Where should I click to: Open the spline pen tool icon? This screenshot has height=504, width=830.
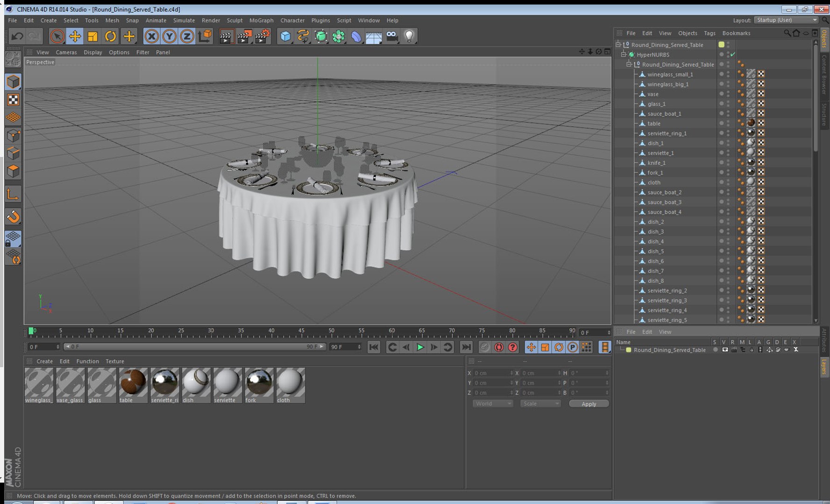point(303,36)
